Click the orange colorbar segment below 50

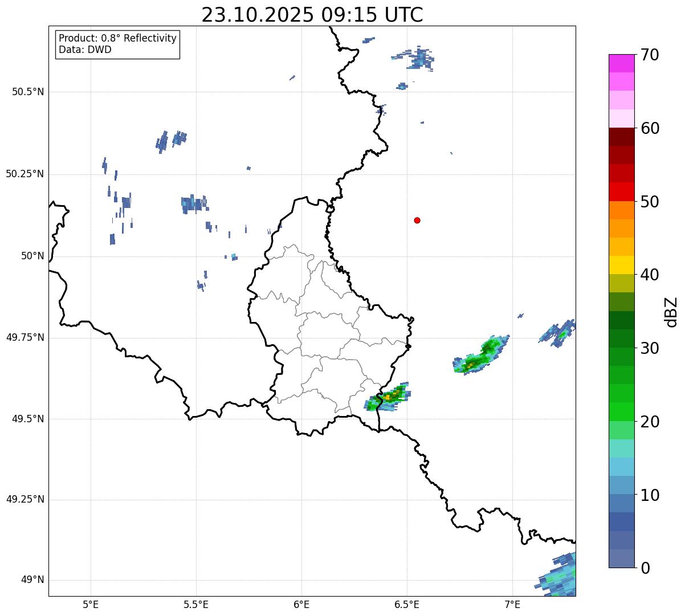(621, 210)
